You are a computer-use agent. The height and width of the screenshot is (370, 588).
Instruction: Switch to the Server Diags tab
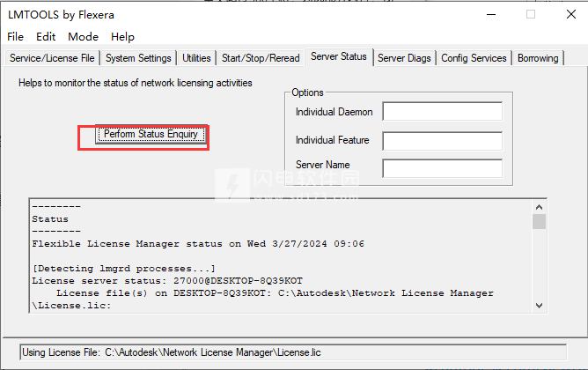[404, 58]
